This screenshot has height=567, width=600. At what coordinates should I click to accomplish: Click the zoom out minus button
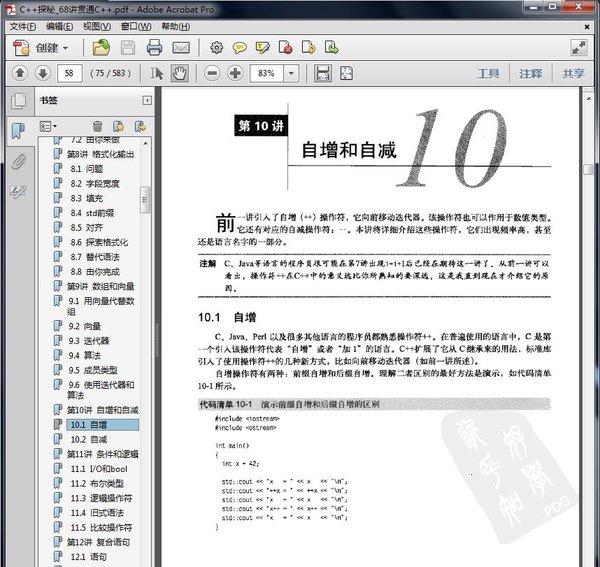[x=212, y=73]
